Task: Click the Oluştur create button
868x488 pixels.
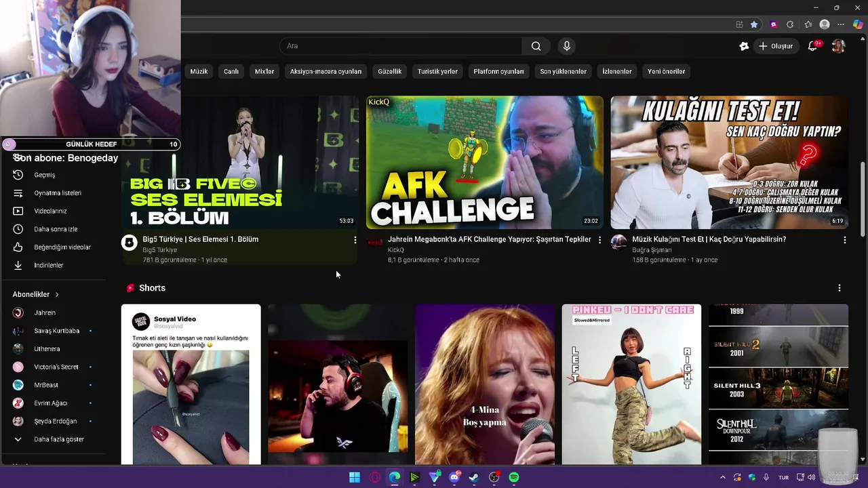Action: point(776,46)
